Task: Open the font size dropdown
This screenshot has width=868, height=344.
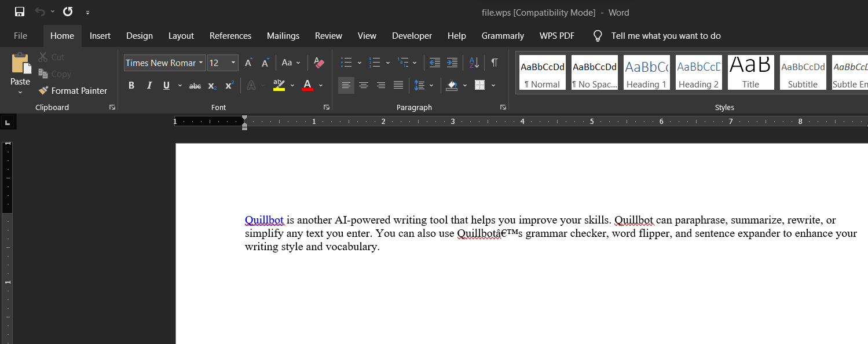Action: coord(233,63)
